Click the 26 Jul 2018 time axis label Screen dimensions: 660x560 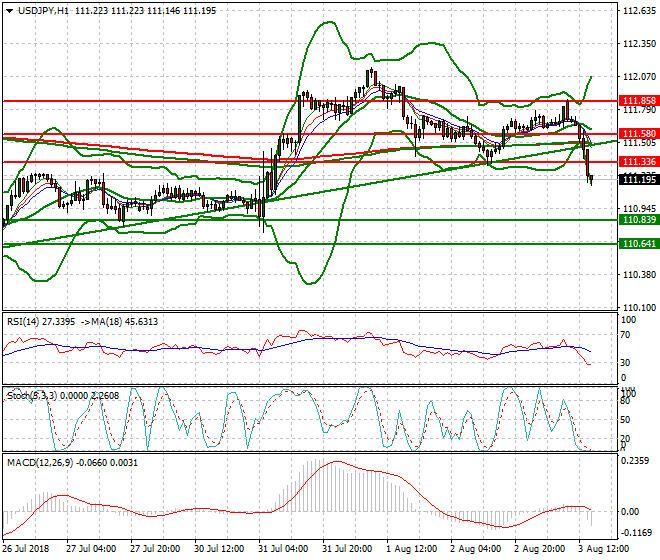(26, 549)
